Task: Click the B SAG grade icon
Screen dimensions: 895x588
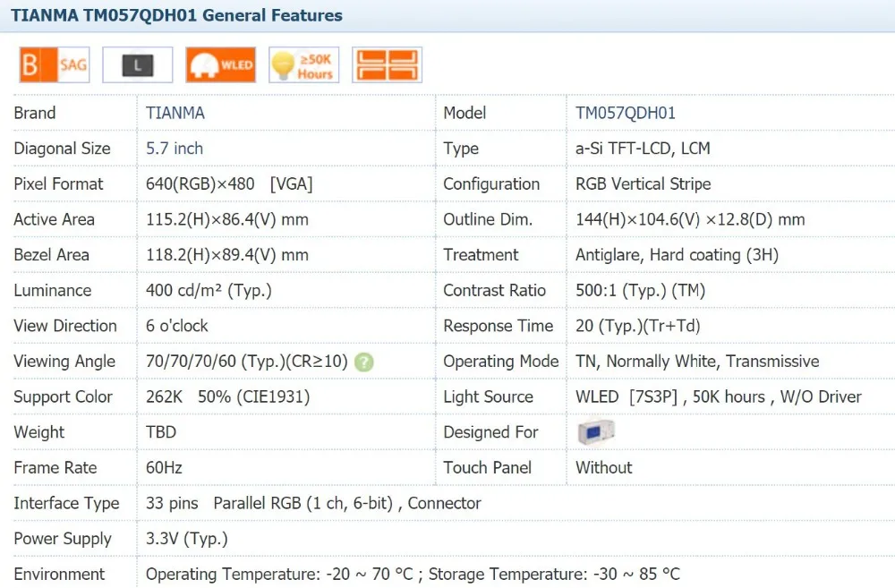Action: point(55,64)
